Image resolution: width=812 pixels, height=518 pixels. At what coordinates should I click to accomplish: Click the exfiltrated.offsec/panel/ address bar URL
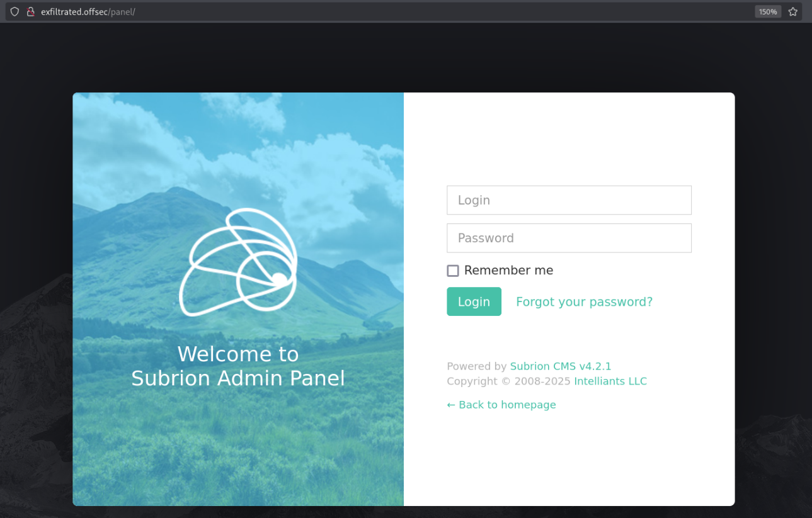[88, 11]
